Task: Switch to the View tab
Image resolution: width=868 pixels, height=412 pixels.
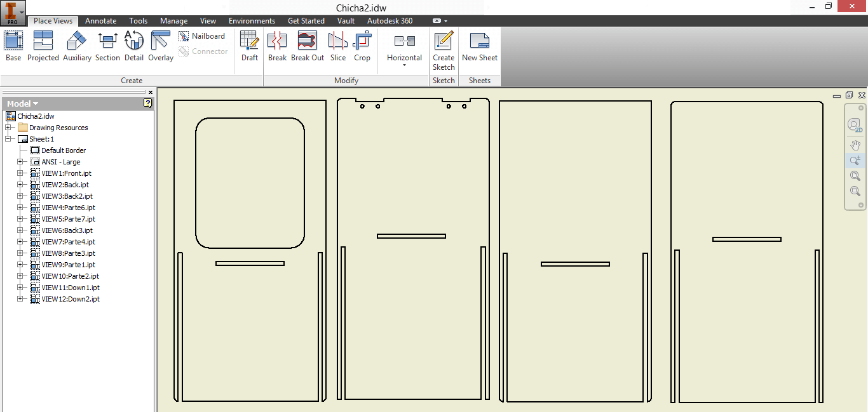Action: (208, 21)
